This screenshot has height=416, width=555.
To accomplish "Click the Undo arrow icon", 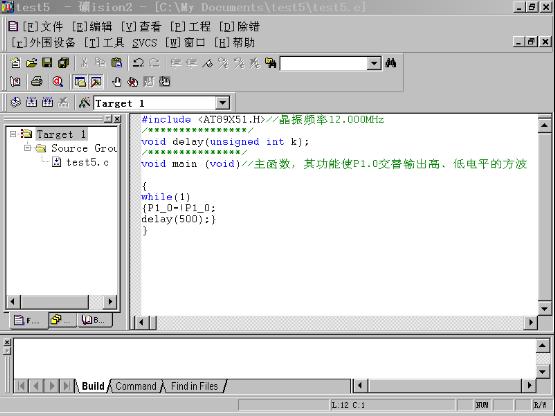I will tap(138, 63).
